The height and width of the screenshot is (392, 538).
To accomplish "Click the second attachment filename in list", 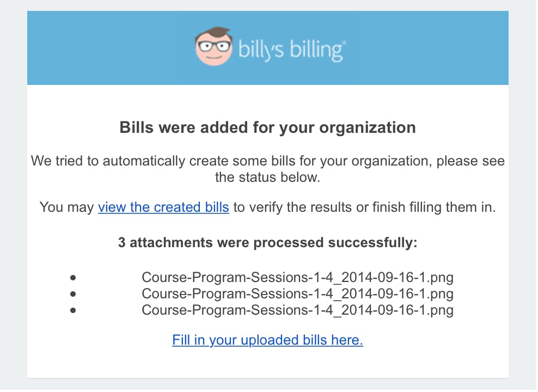I will click(297, 293).
